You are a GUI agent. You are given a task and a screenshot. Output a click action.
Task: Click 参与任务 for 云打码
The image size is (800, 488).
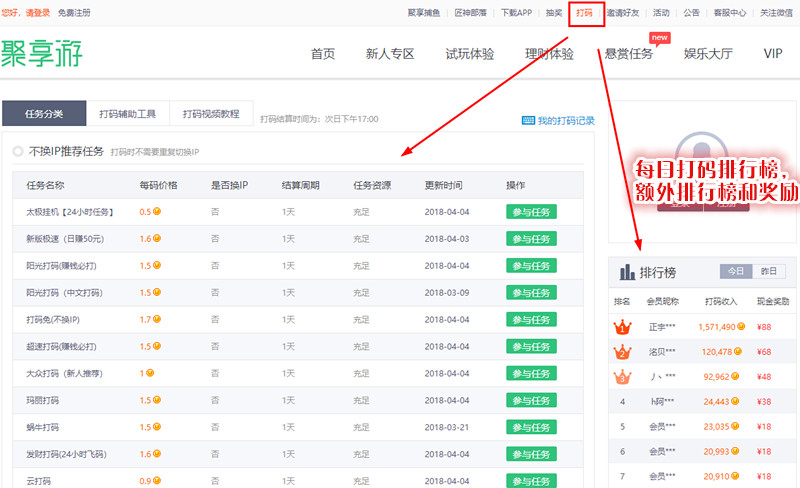(x=531, y=481)
